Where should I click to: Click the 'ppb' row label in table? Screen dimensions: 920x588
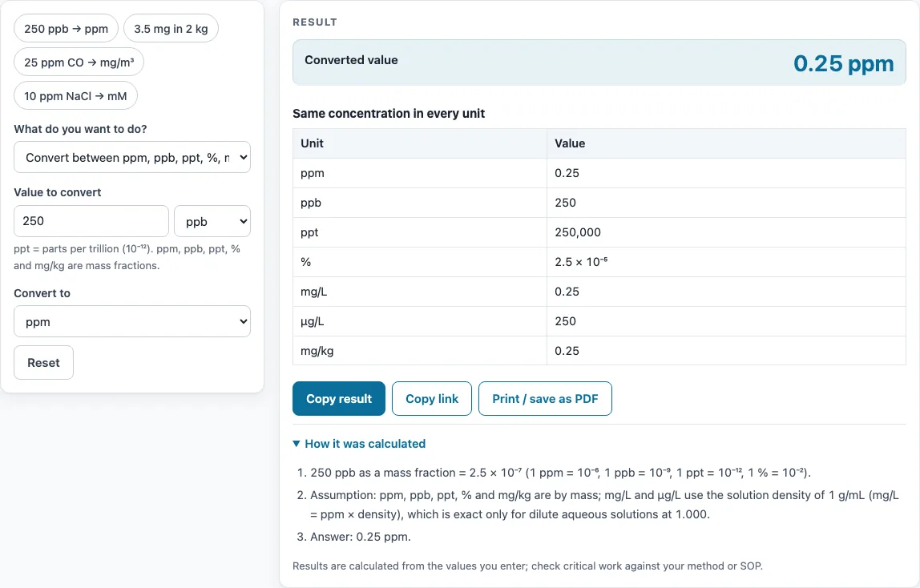click(311, 203)
